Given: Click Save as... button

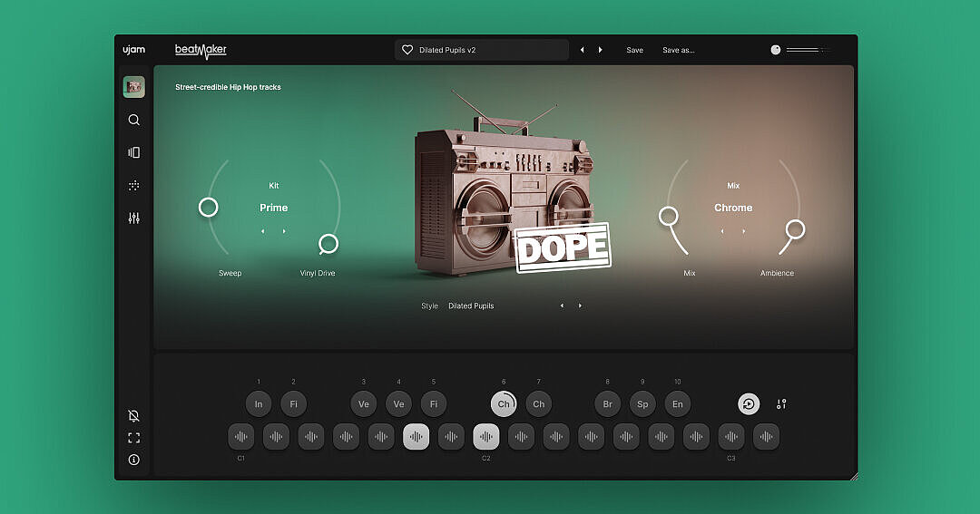Looking at the screenshot, I should coord(678,51).
